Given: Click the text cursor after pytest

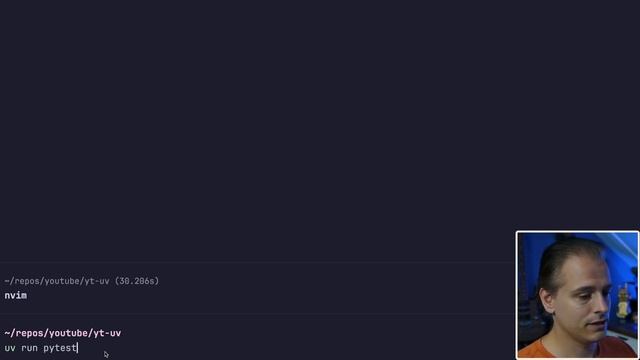Looking at the screenshot, I should [x=77, y=348].
